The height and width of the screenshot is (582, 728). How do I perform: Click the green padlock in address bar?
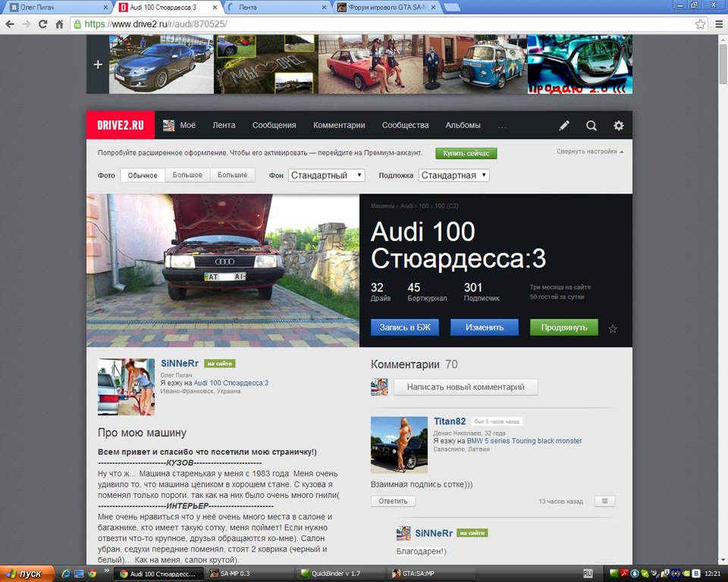click(77, 24)
